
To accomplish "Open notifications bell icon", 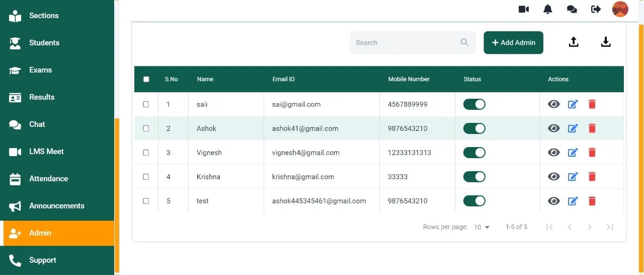I will point(548,9).
